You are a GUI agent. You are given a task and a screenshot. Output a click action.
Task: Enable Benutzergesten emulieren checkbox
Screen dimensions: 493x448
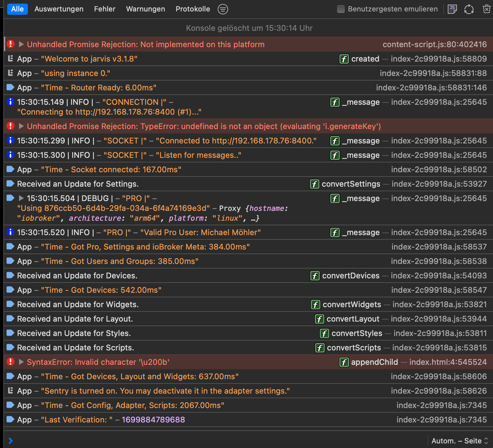341,9
